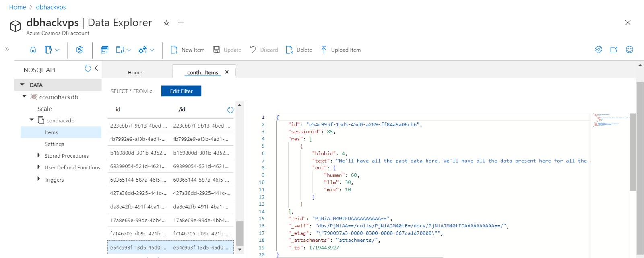Click items list scroll up arrow
Image resolution: width=644 pixels, height=258 pixels.
point(239,105)
